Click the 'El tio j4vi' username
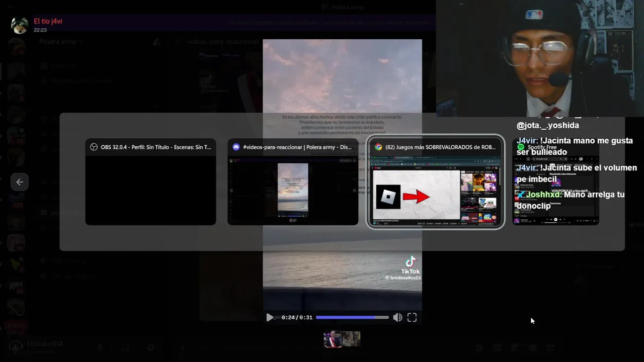 pyautogui.click(x=48, y=22)
